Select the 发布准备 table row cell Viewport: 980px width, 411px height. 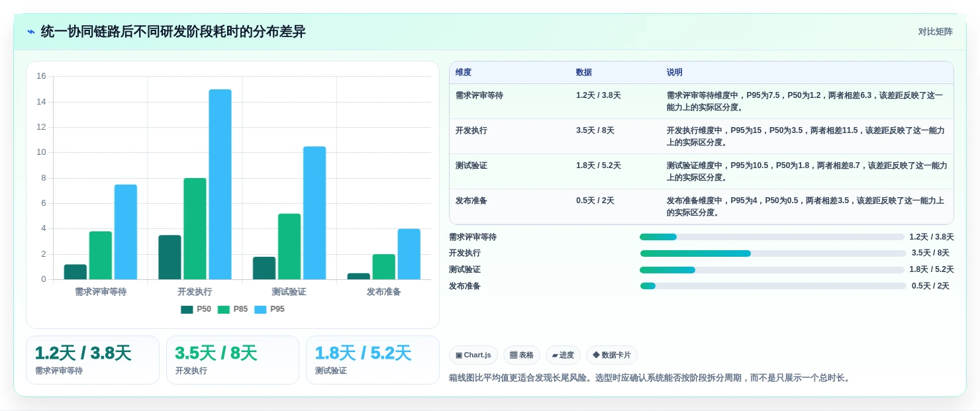pos(510,206)
